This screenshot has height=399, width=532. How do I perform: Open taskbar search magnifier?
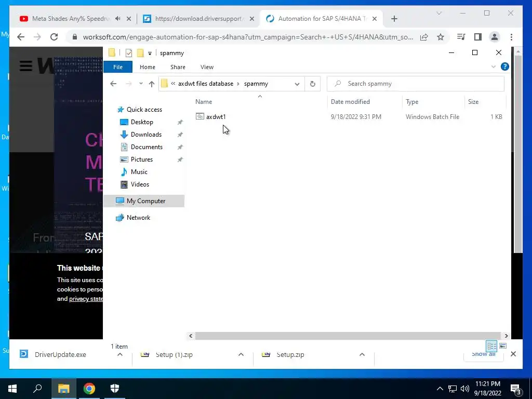37,389
